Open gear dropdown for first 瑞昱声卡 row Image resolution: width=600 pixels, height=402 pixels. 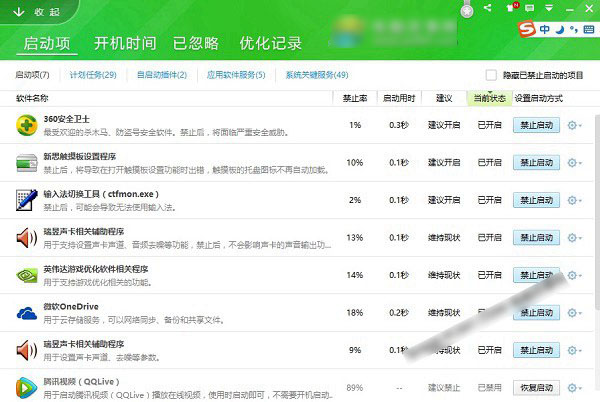point(575,238)
